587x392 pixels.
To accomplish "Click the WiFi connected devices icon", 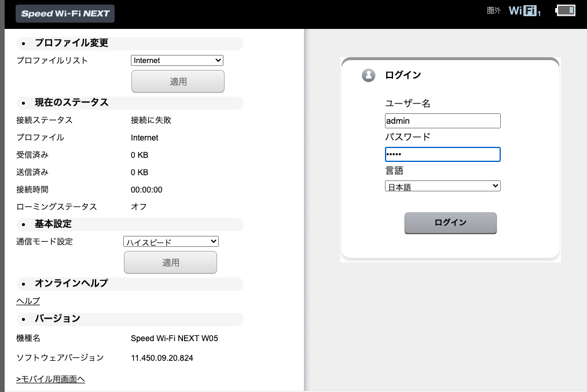I will pos(524,10).
